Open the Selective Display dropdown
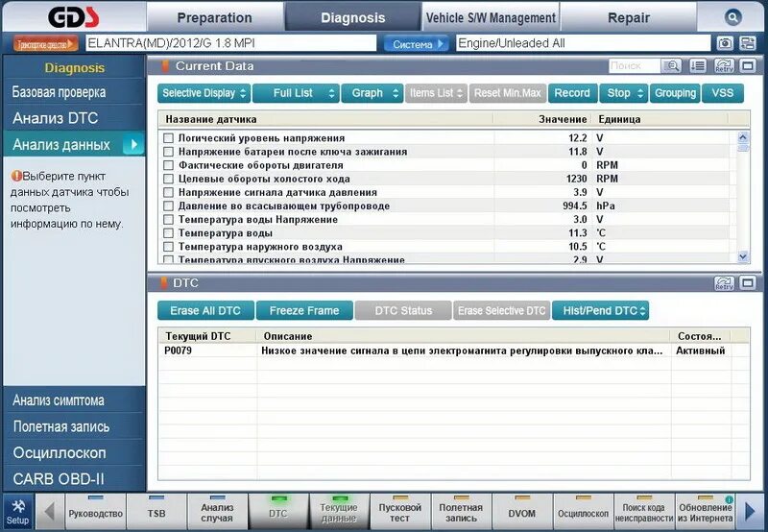Screen dimensions: 768x532 tap(204, 93)
